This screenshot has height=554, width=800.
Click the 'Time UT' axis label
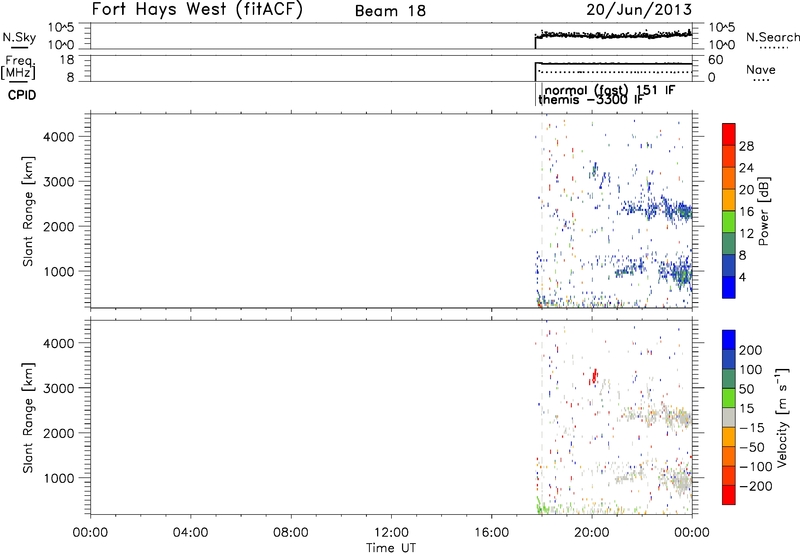click(391, 548)
